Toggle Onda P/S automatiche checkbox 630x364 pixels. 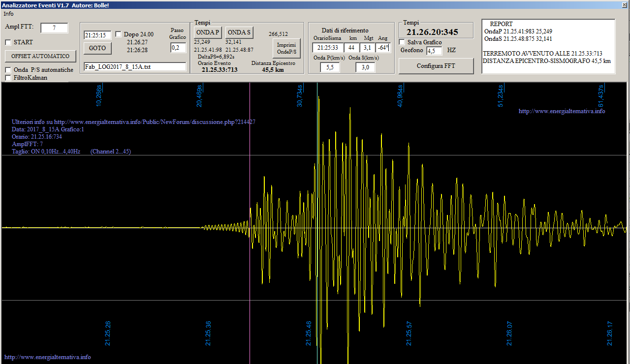[x=8, y=70]
